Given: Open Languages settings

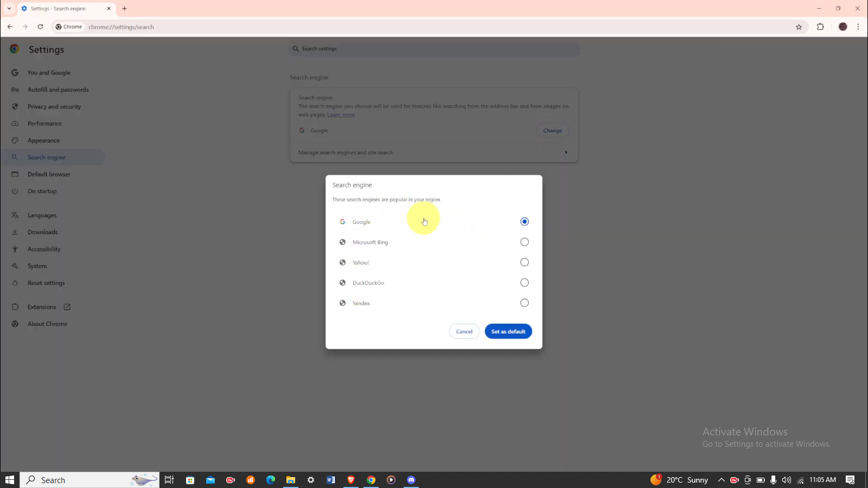Looking at the screenshot, I should 42,215.
